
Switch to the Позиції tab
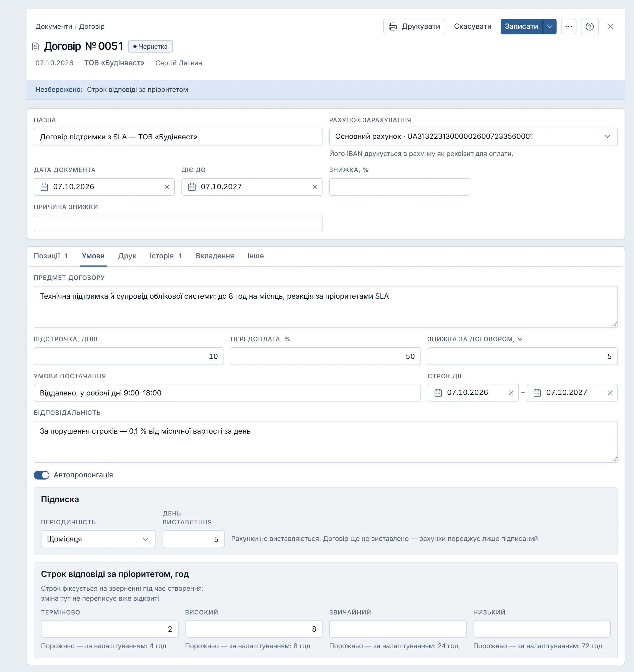[x=51, y=256]
